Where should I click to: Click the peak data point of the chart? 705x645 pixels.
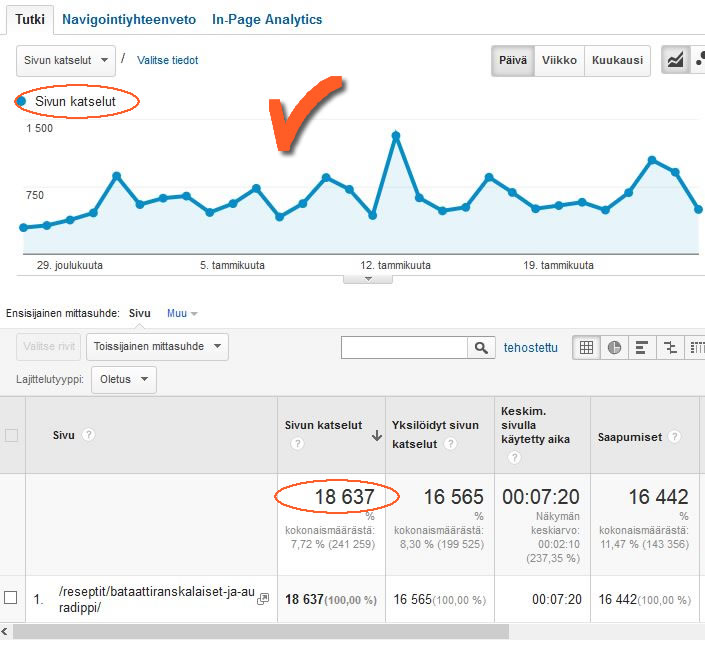(396, 135)
